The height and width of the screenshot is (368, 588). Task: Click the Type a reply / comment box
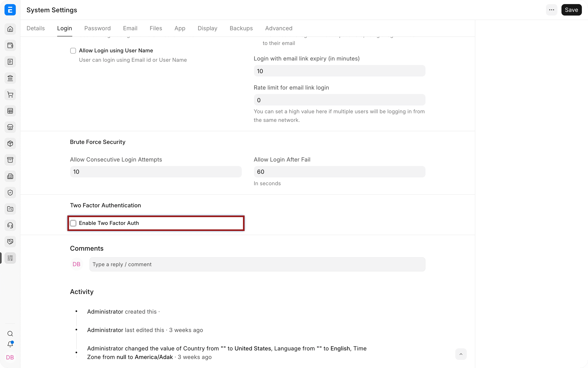click(257, 264)
